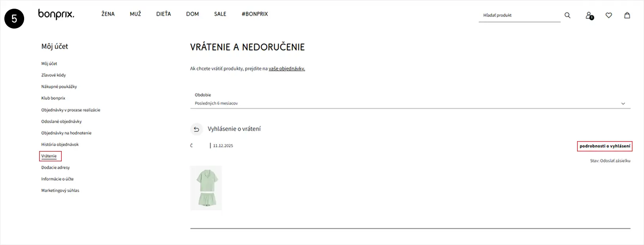Viewport: 644px width, 245px height.
Task: Open Marketingový súhlas settings
Action: pyautogui.click(x=60, y=191)
